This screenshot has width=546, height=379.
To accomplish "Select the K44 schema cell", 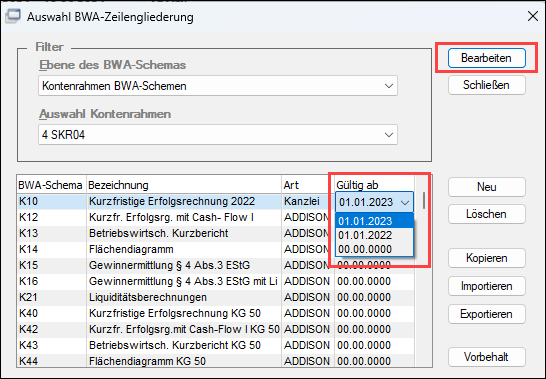I will tap(52, 361).
